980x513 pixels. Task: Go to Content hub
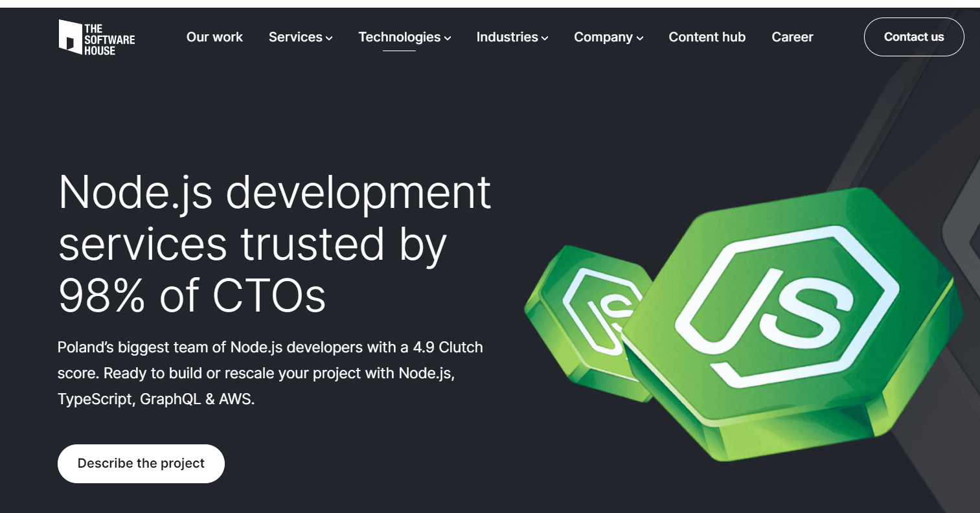tap(707, 37)
